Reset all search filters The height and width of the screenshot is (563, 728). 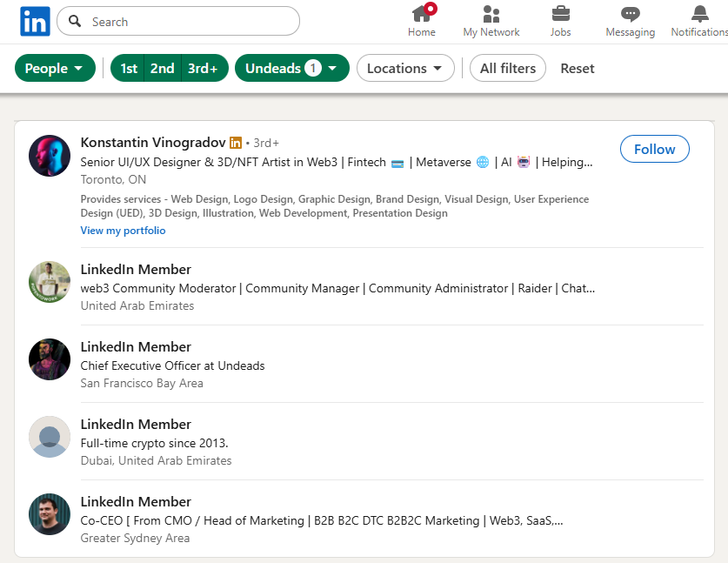coord(578,68)
